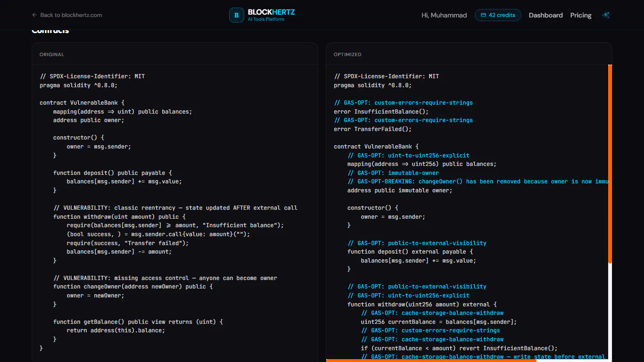Image resolution: width=644 pixels, height=362 pixels.
Task: Click the classic reentrancy VULNERABILITY comment
Action: coord(175,208)
